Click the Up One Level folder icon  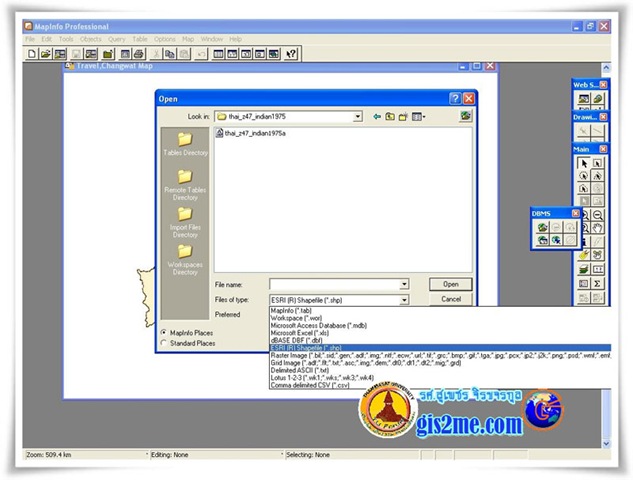[390, 117]
